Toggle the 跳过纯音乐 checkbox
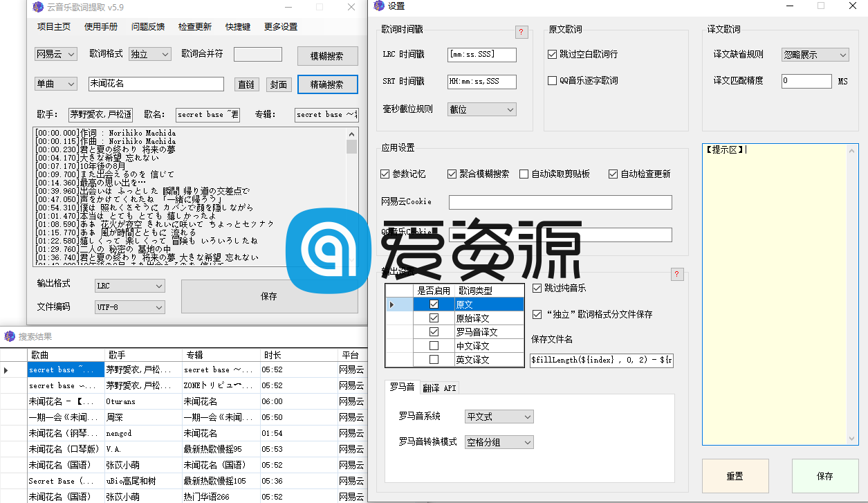 click(536, 288)
